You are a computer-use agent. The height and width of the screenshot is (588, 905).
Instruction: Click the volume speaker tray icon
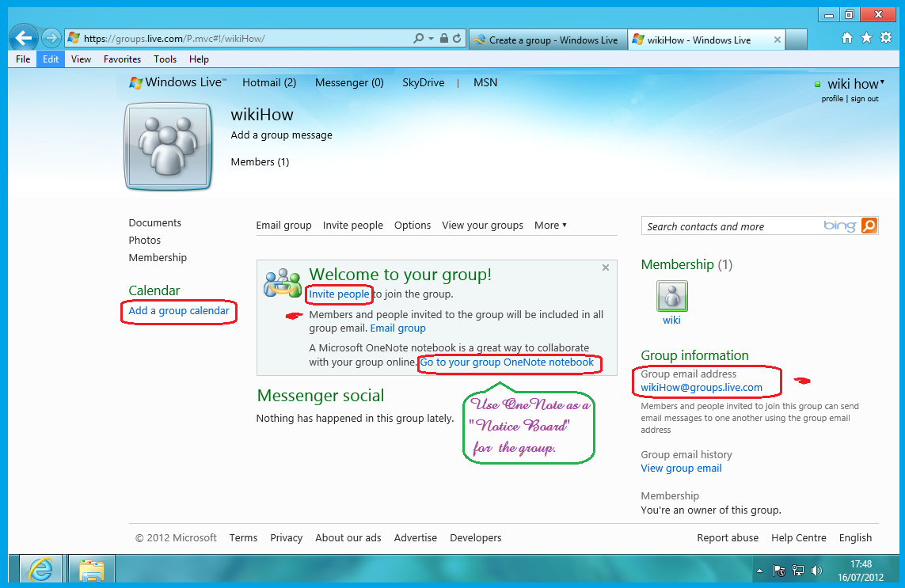click(816, 571)
